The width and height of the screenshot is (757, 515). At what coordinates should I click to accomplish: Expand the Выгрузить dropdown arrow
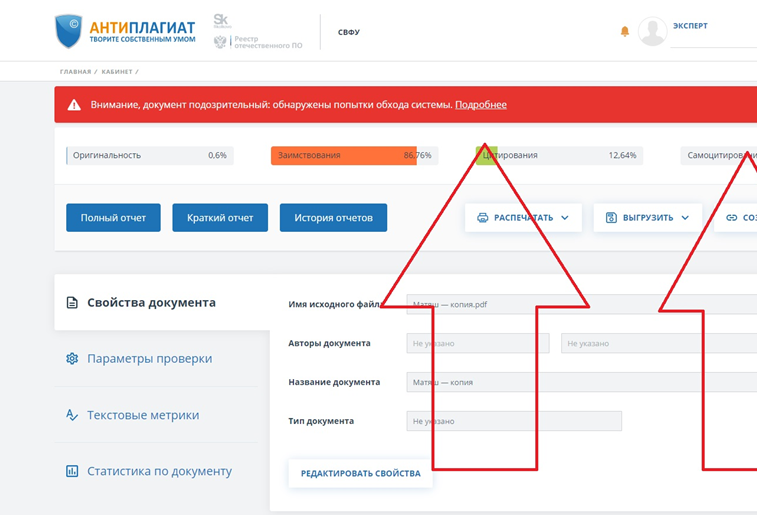tap(685, 218)
